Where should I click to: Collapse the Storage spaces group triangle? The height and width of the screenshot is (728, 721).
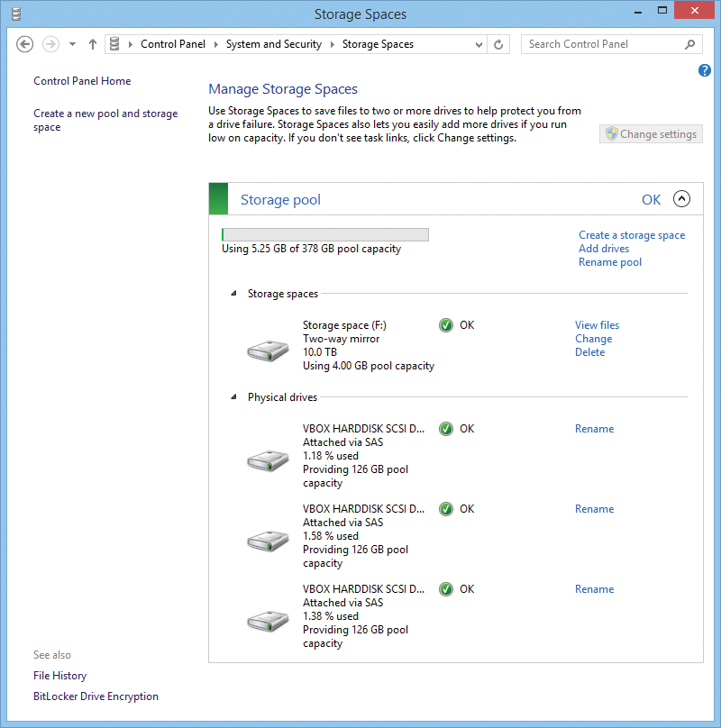234,294
